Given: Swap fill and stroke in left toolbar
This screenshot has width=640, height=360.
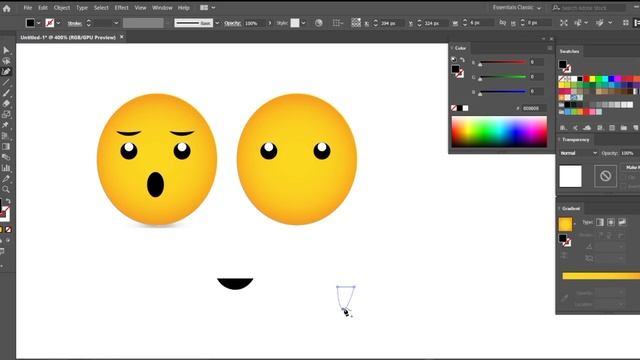Looking at the screenshot, I should [x=8, y=201].
